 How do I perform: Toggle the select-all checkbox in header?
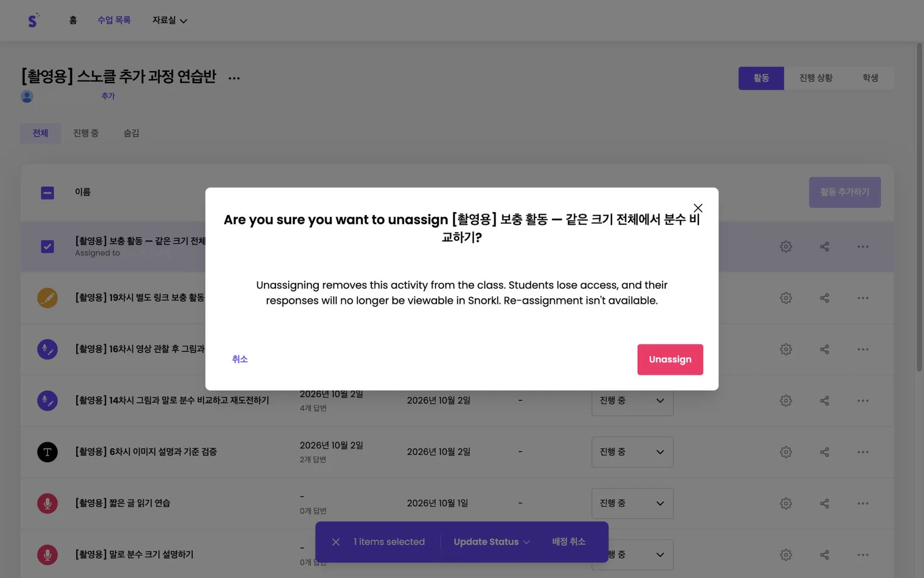pos(47,192)
